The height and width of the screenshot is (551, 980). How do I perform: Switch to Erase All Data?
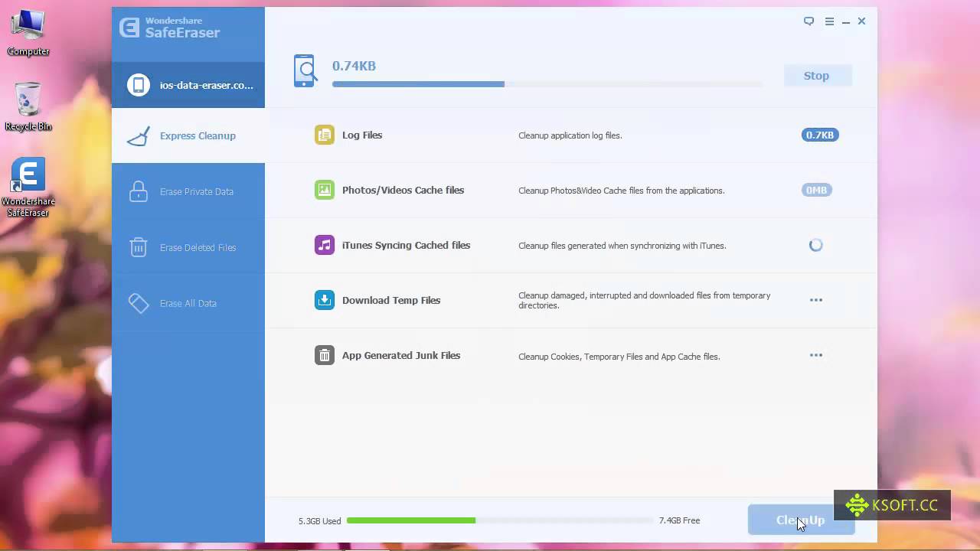[x=188, y=303]
